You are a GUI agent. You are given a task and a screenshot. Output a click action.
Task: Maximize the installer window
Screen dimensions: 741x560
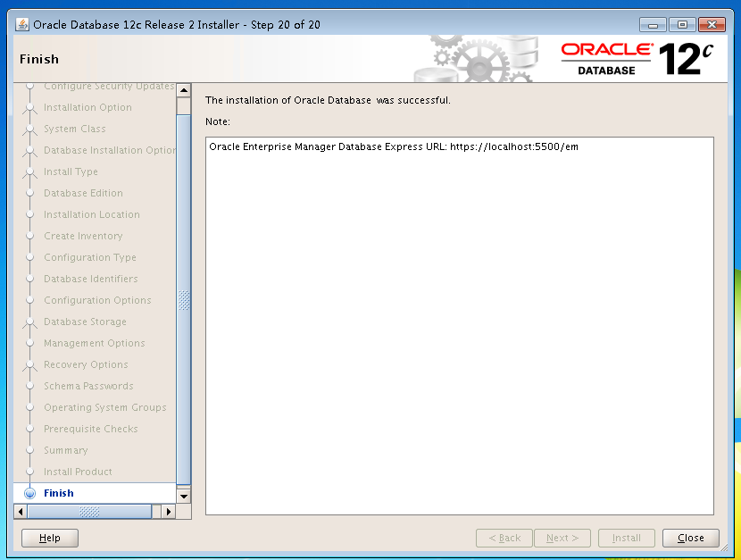(x=682, y=25)
